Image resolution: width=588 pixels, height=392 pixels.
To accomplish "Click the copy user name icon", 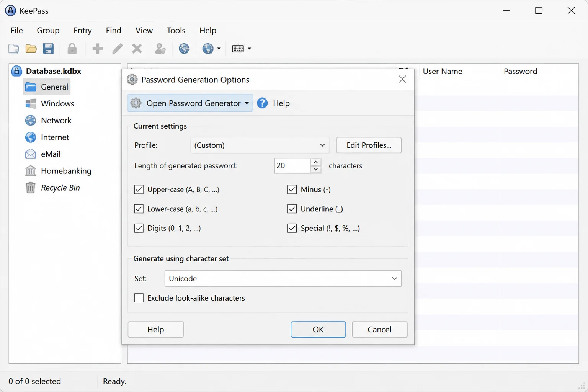I will click(x=160, y=49).
